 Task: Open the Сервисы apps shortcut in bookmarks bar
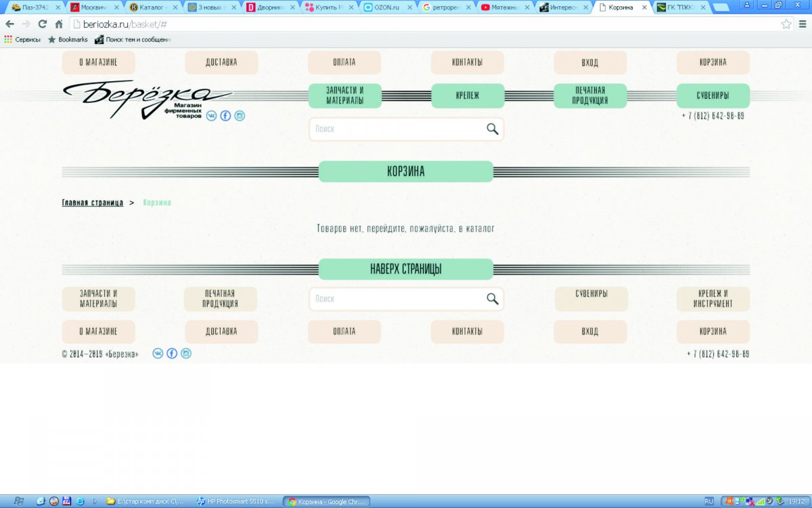[x=22, y=39]
